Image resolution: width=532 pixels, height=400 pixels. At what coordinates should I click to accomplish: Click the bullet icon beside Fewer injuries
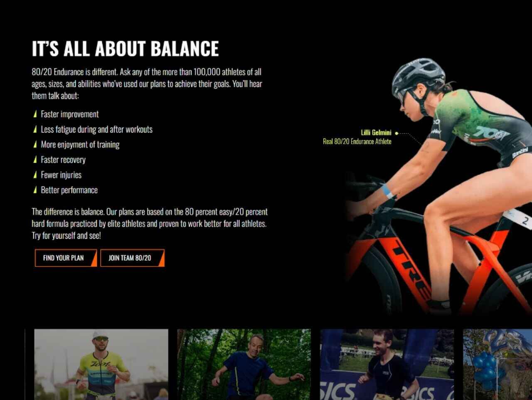35,175
